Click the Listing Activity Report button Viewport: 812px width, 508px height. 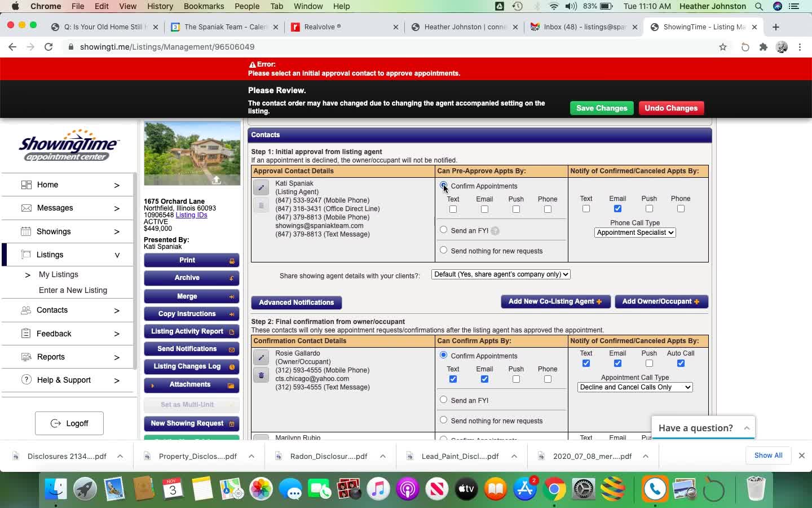click(x=192, y=331)
